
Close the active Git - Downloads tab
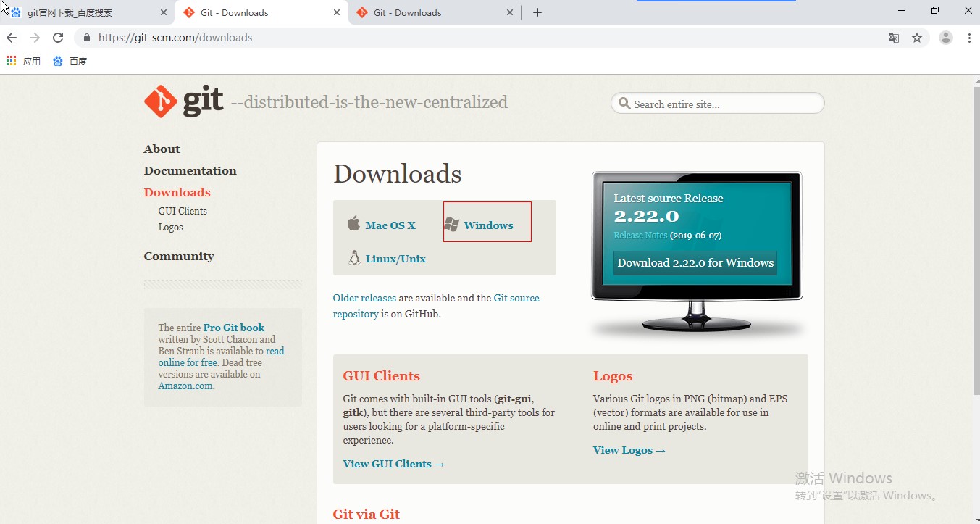(x=337, y=12)
